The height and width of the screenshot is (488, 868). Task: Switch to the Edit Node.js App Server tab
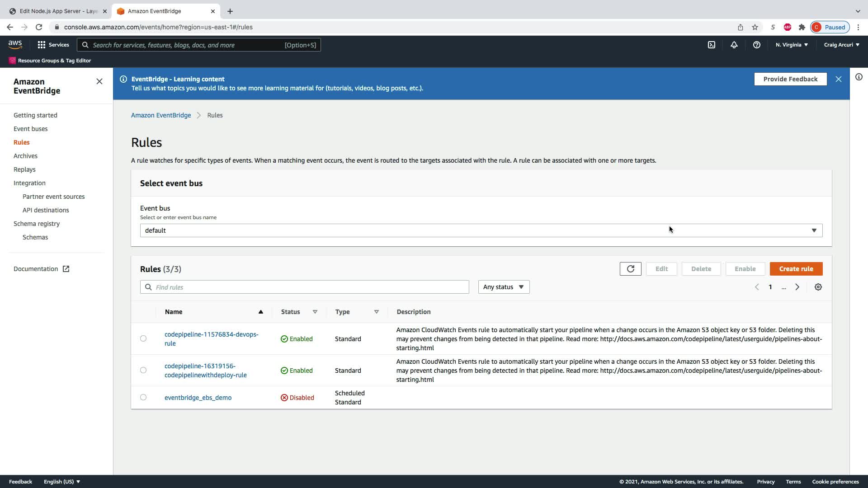coord(58,11)
